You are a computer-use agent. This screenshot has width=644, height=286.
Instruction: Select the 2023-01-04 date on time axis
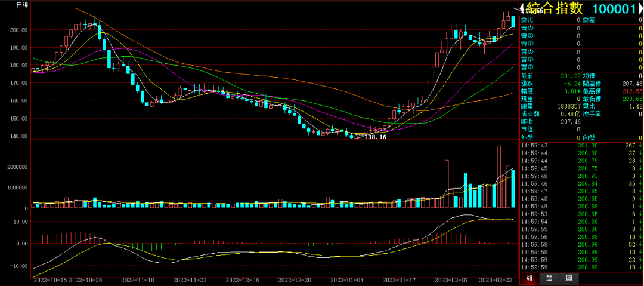(x=347, y=279)
